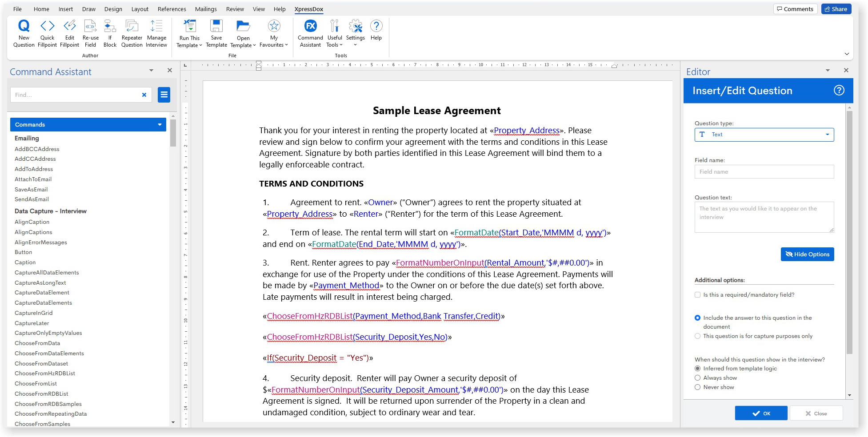Switch to the Mailings tab
Screen dimensions: 868x437
(x=206, y=9)
